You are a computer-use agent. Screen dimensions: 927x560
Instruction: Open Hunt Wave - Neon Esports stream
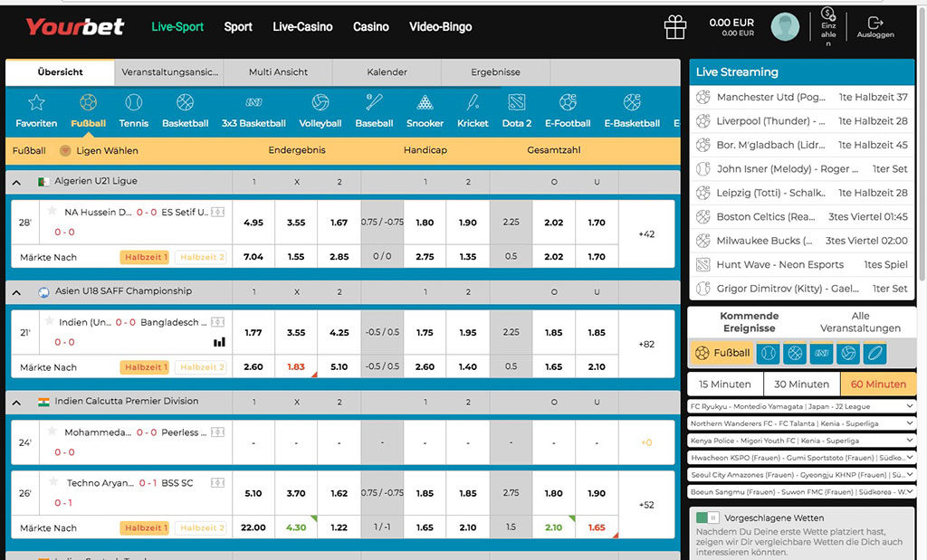coord(802,265)
